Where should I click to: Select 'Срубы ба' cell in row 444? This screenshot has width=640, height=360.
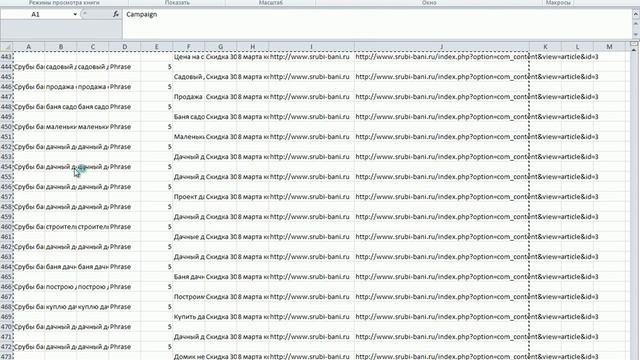29,67
